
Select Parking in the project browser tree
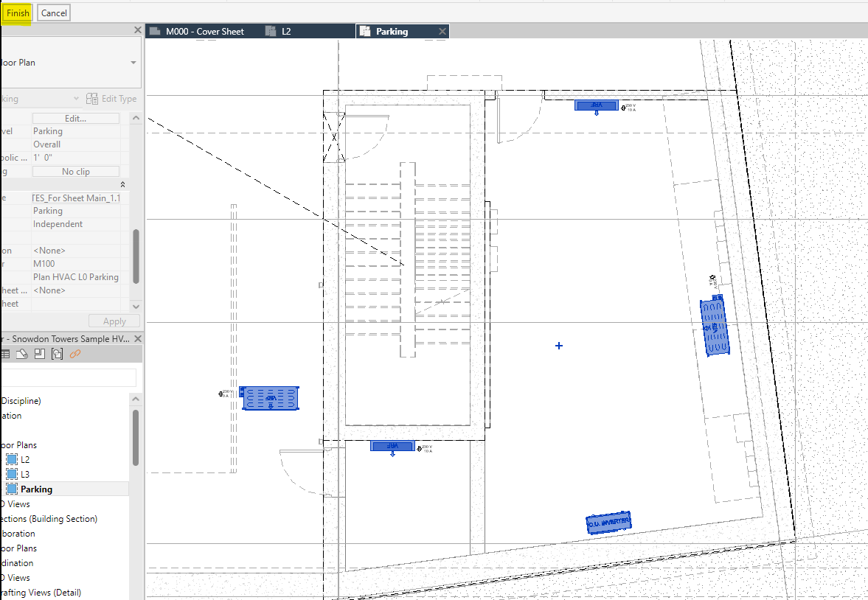click(x=37, y=489)
